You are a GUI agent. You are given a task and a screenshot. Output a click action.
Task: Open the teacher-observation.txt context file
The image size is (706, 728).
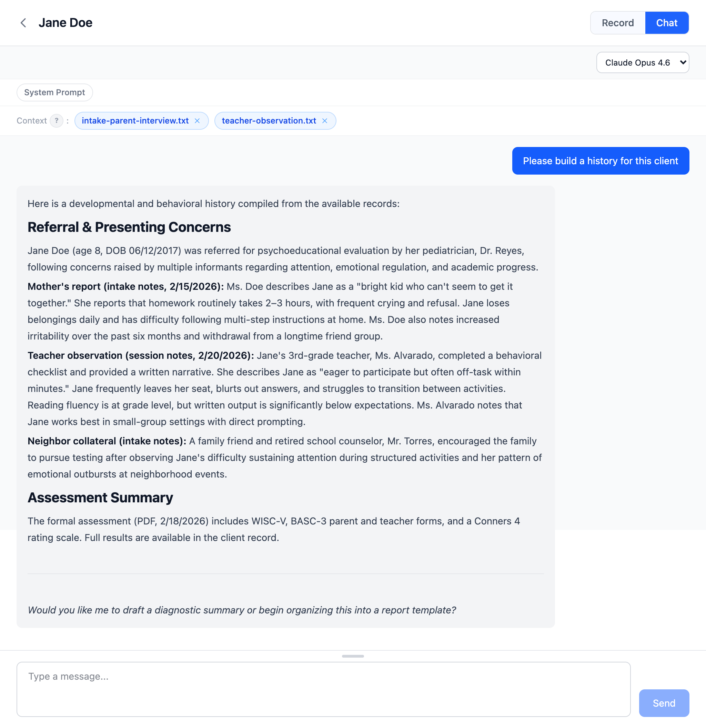(x=268, y=121)
